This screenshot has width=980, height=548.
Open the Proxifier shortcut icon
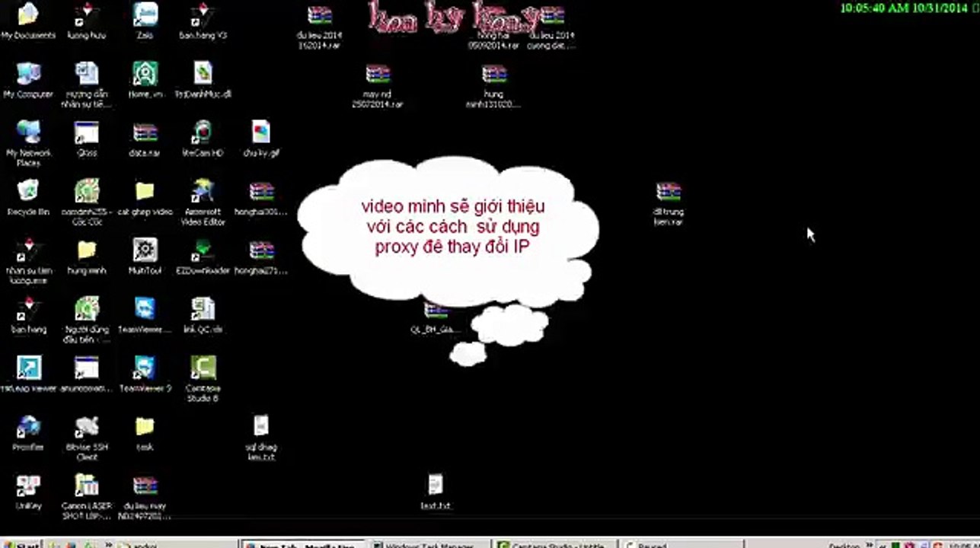[28, 433]
